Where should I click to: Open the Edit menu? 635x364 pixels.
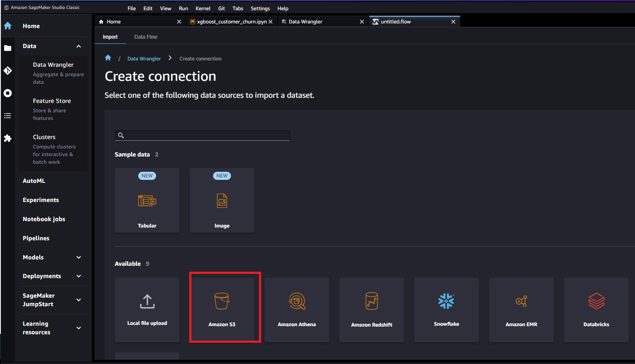click(148, 9)
